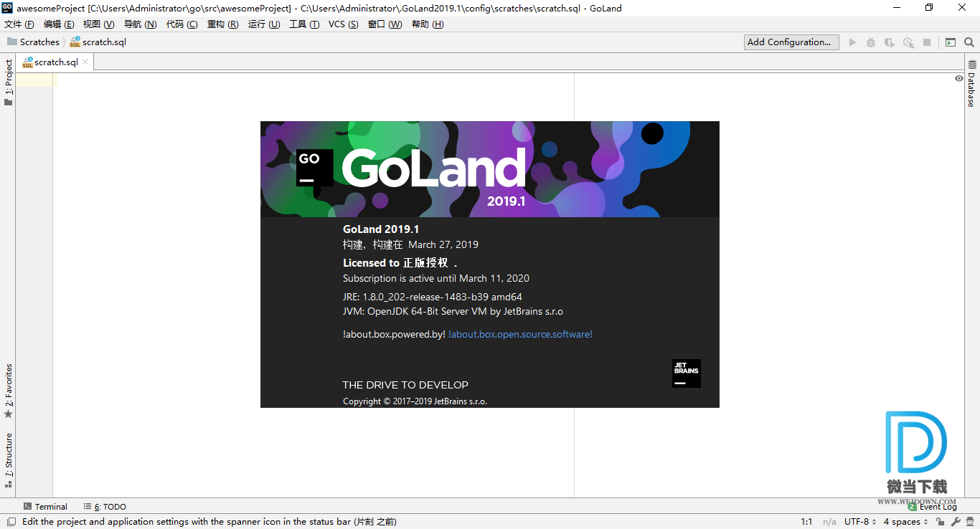This screenshot has width=980, height=529.
Task: Open the 视图 (V) menu
Action: click(99, 24)
